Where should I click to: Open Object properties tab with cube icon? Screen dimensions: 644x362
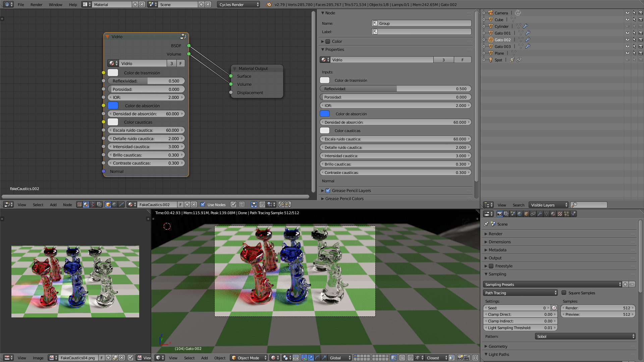[x=526, y=214]
